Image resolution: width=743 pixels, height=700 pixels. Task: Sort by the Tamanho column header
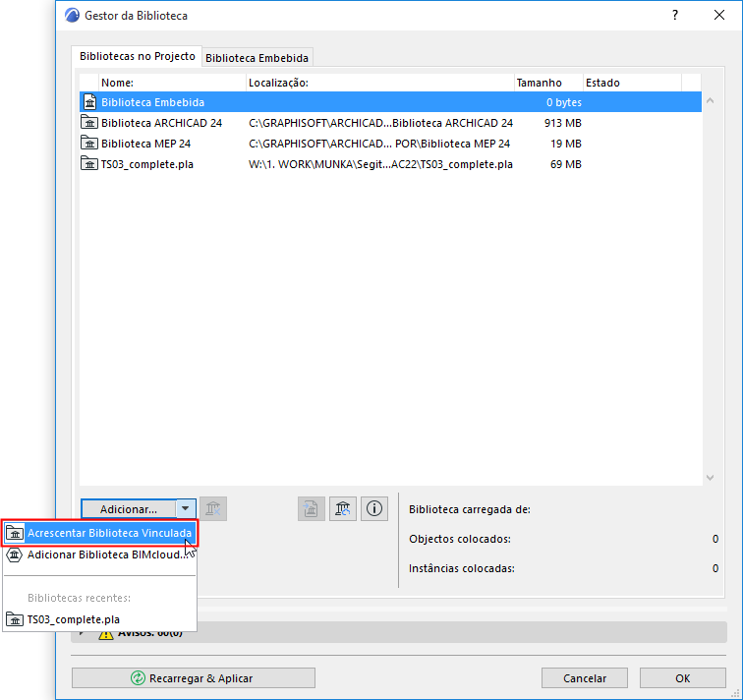[x=548, y=83]
